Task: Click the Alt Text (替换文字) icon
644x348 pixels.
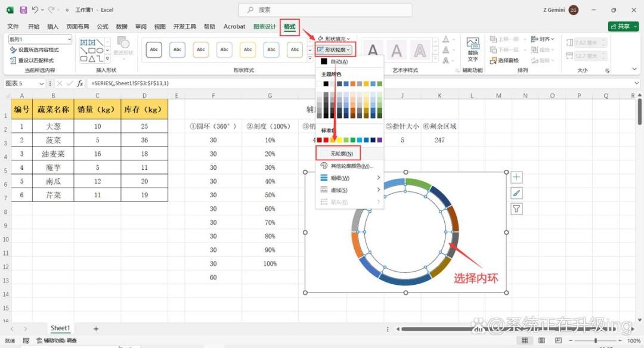Action: pyautogui.click(x=473, y=49)
